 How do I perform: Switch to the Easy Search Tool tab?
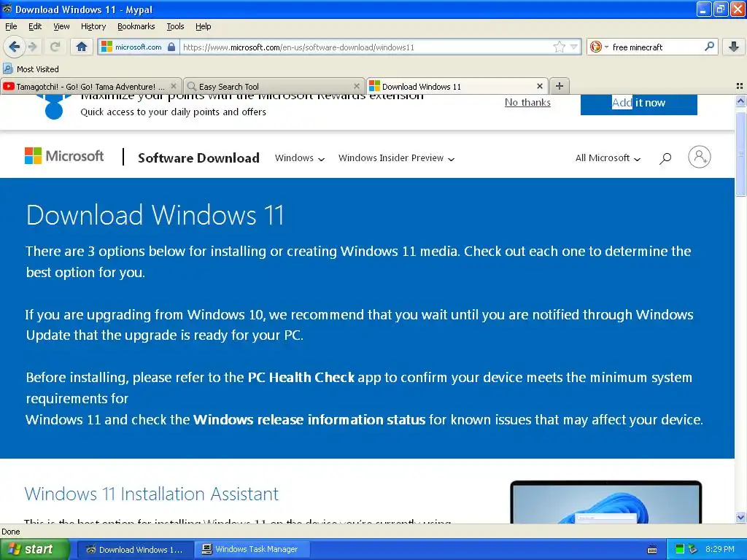tap(274, 86)
